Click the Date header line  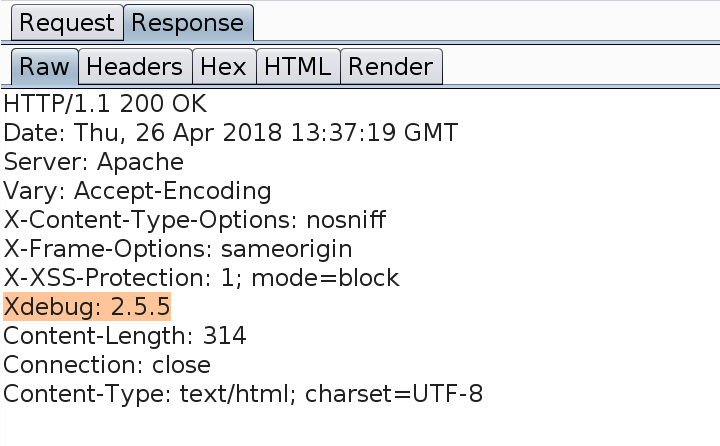tap(230, 132)
